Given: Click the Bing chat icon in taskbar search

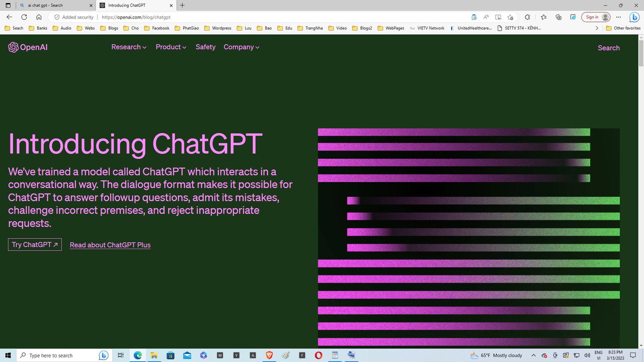Looking at the screenshot, I should (104, 355).
